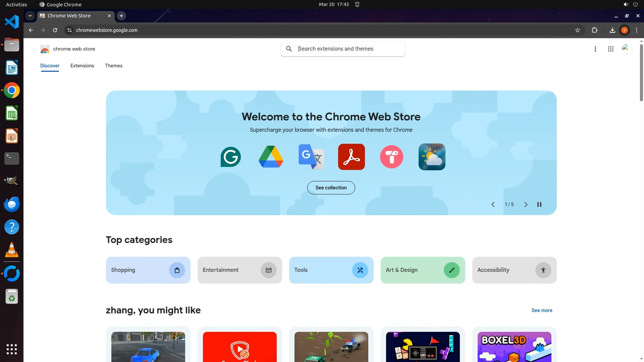This screenshot has width=644, height=362.
Task: Open the tab search dropdown arrow
Action: click(x=30, y=16)
